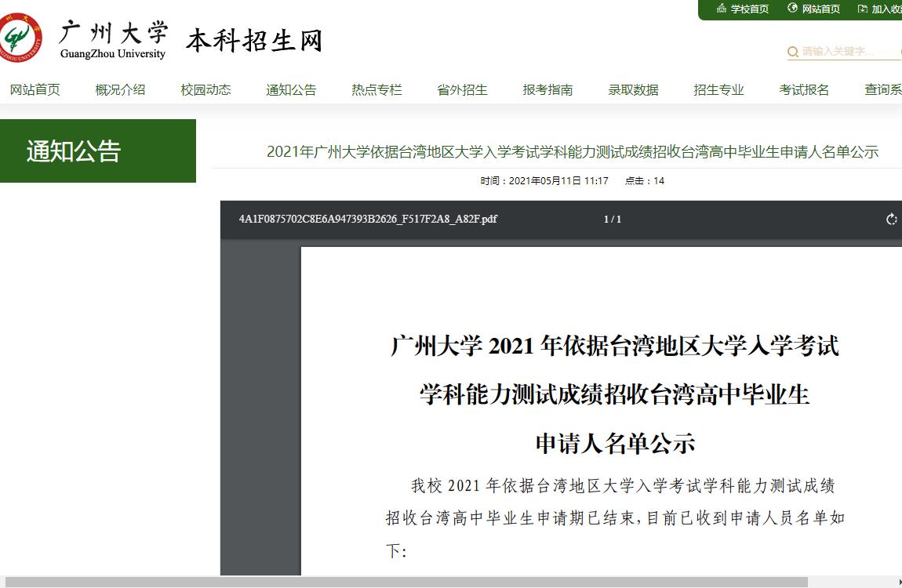Rotate the PDF using the rotate icon
The height and width of the screenshot is (588, 902).
click(891, 219)
